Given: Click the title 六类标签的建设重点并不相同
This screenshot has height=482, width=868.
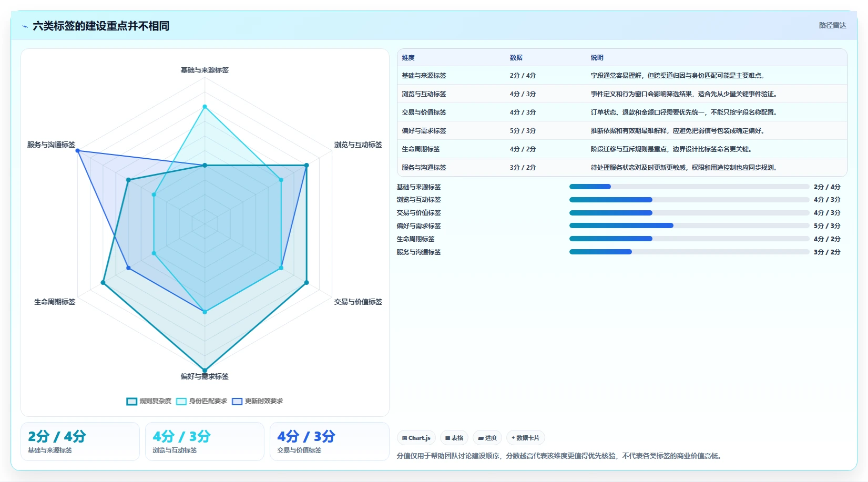Looking at the screenshot, I should [101, 26].
